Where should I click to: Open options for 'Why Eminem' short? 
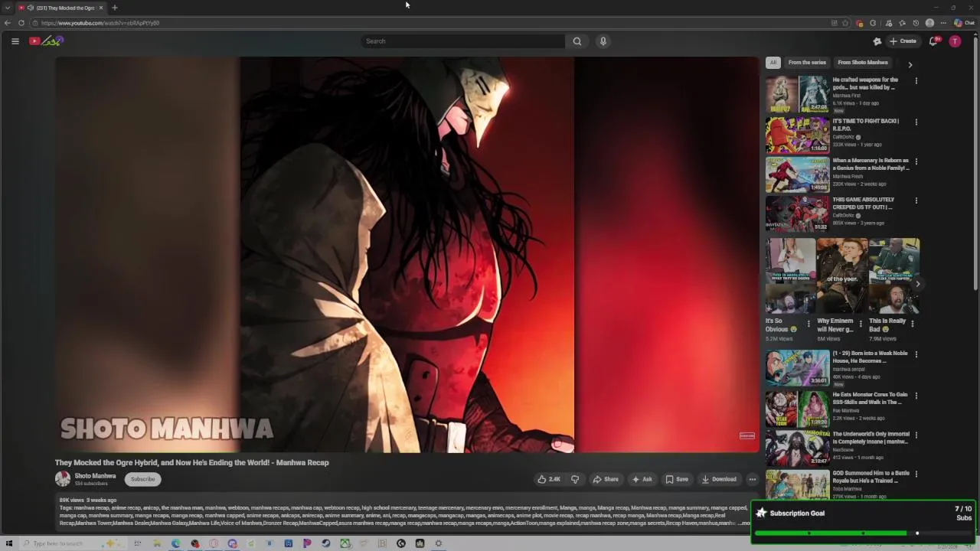(861, 324)
